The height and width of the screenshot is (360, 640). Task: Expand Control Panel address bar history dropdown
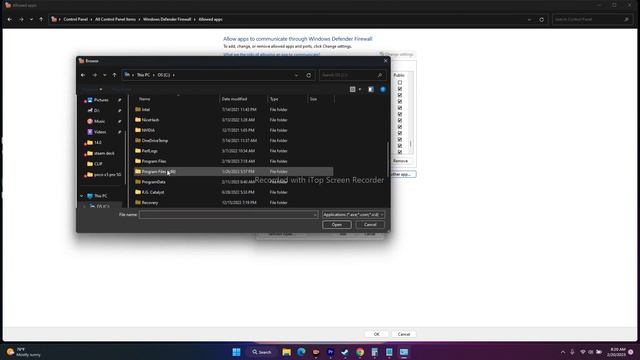click(529, 19)
